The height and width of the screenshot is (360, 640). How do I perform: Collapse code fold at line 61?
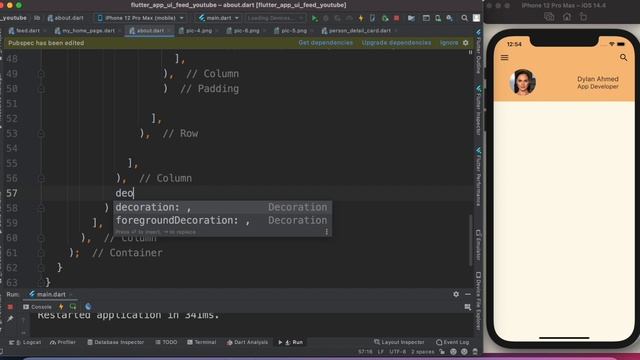coord(41,253)
